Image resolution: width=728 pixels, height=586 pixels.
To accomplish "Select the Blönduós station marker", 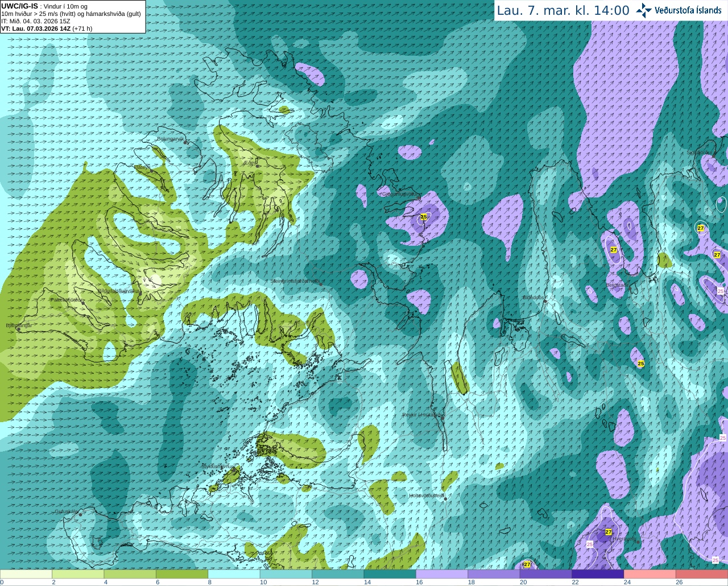I will [x=545, y=301].
